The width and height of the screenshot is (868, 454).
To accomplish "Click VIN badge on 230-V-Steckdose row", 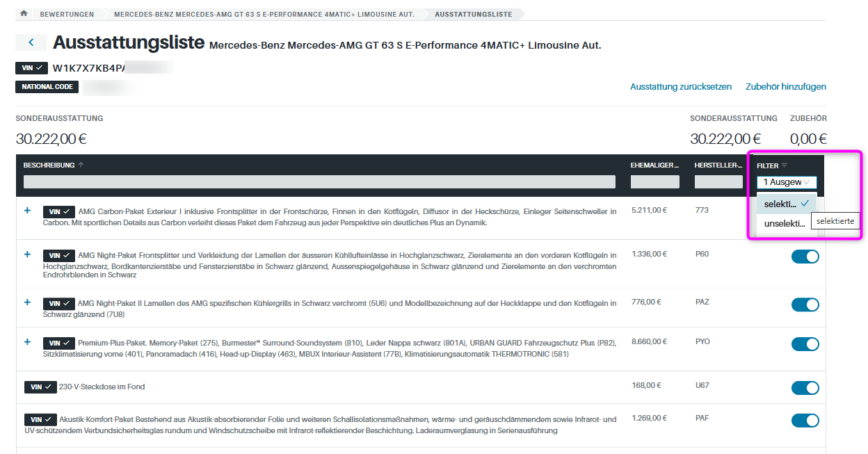I will pyautogui.click(x=40, y=387).
